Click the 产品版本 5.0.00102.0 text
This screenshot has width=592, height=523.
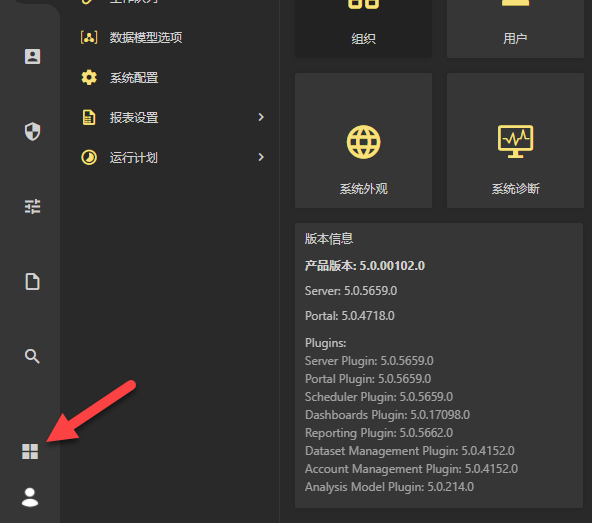point(365,265)
